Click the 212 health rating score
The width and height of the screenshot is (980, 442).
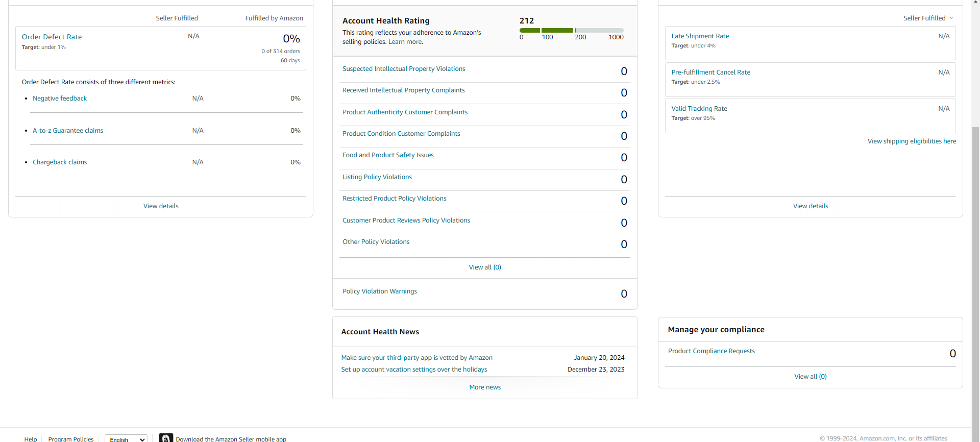pos(527,20)
